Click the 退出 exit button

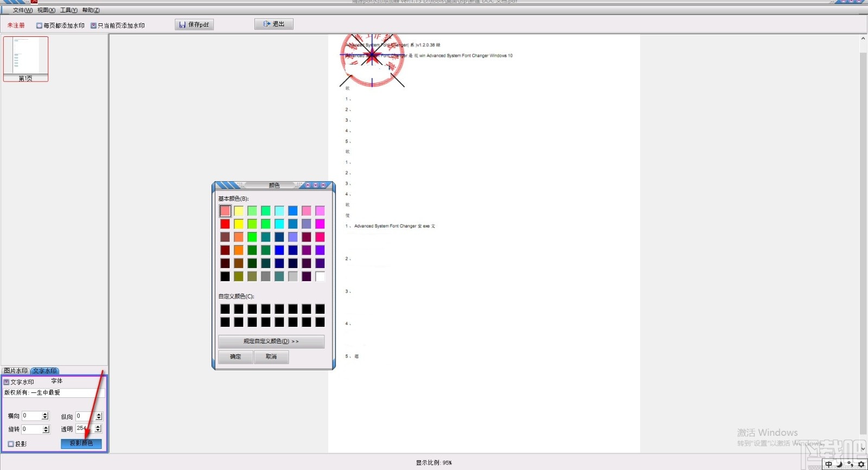[x=274, y=24]
